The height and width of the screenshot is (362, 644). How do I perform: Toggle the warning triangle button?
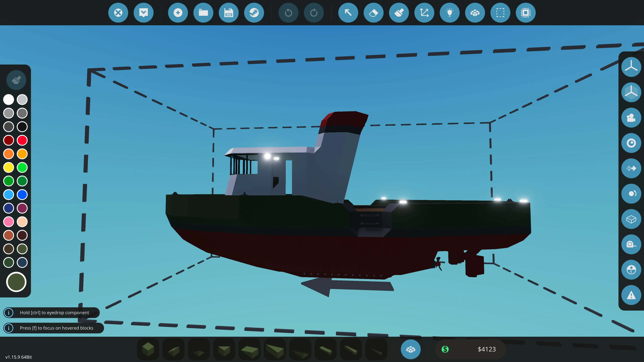(x=631, y=295)
